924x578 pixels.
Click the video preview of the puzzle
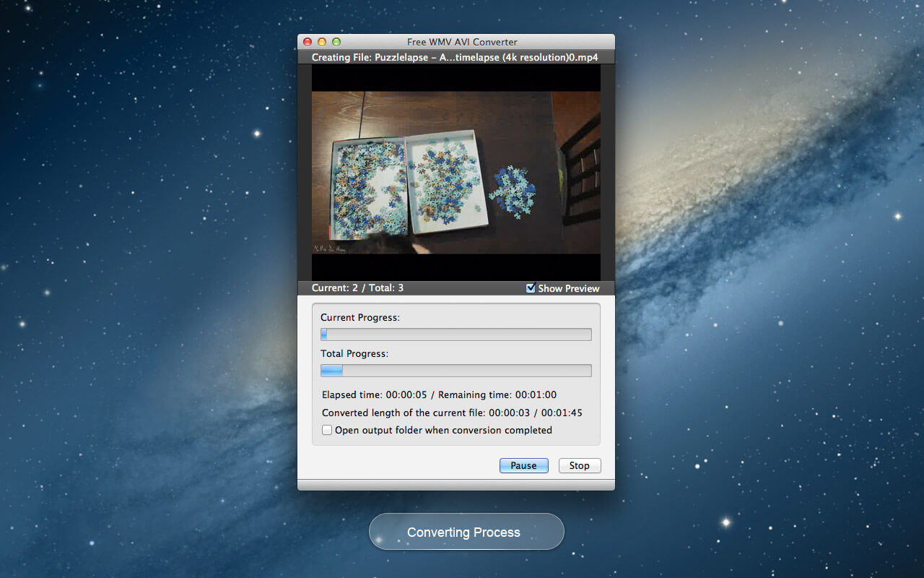click(x=456, y=172)
